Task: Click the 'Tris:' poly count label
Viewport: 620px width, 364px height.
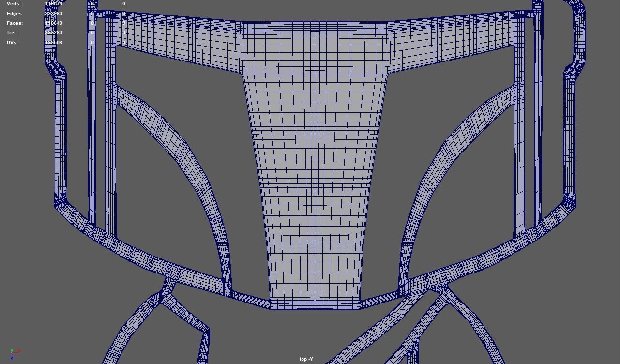Action: (12, 33)
